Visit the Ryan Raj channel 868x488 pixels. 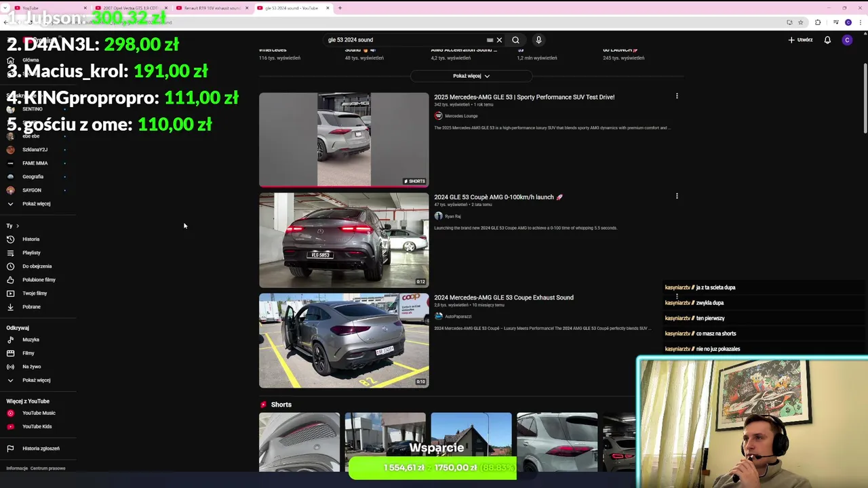click(453, 216)
